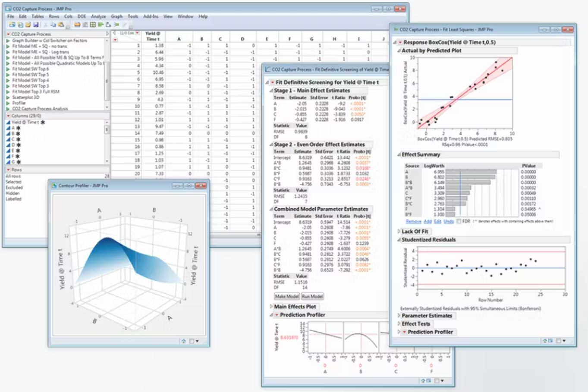Run the Profiler script green triangle
The image size is (588, 392).
(8, 103)
